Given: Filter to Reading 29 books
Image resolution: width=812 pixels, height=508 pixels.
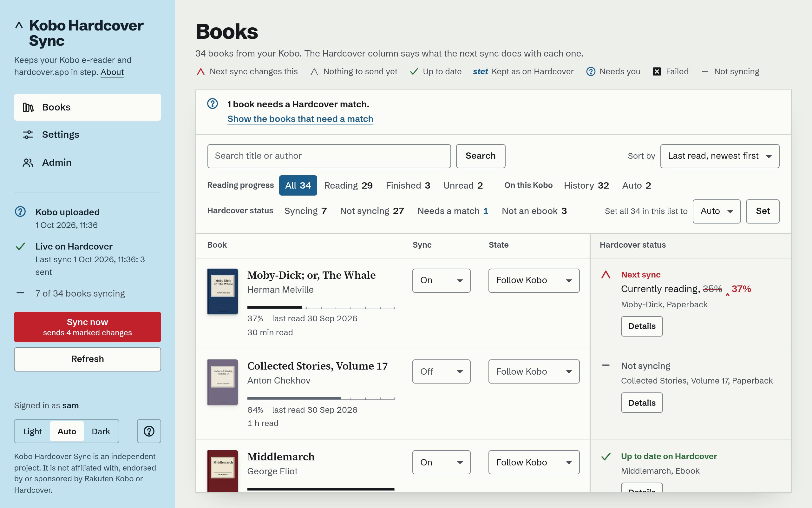Looking at the screenshot, I should (348, 185).
